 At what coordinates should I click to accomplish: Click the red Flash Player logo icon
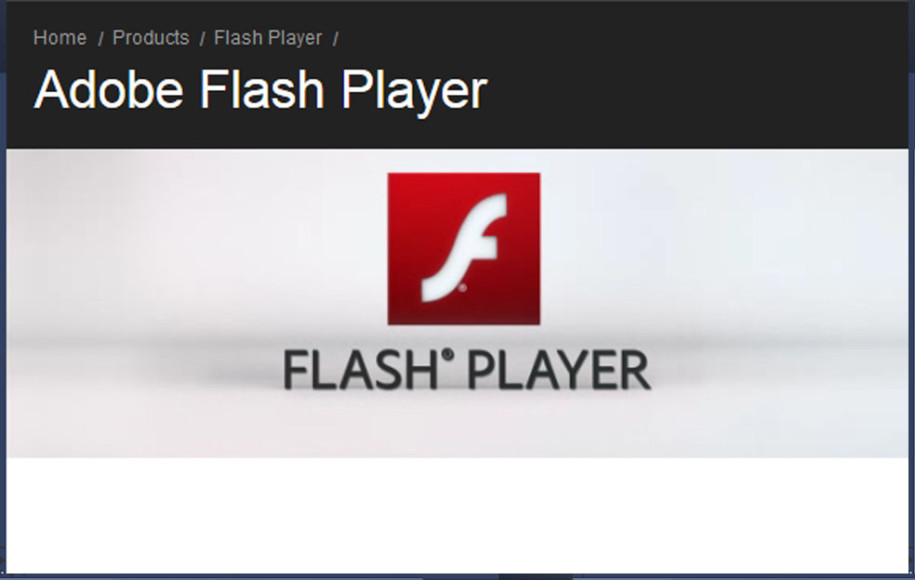pos(464,249)
